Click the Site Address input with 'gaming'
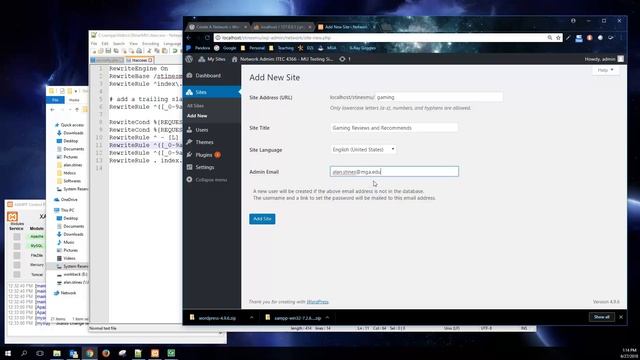 [439, 97]
